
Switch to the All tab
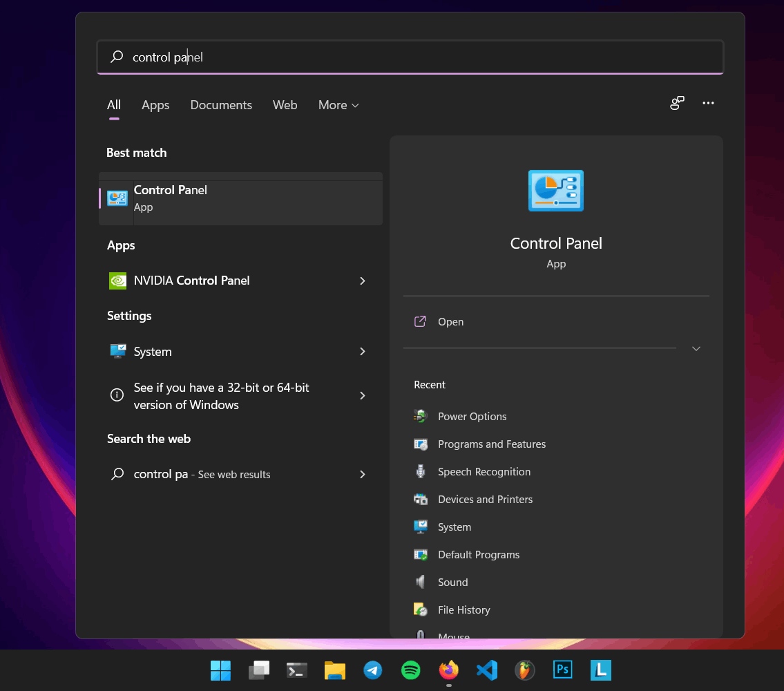click(113, 105)
